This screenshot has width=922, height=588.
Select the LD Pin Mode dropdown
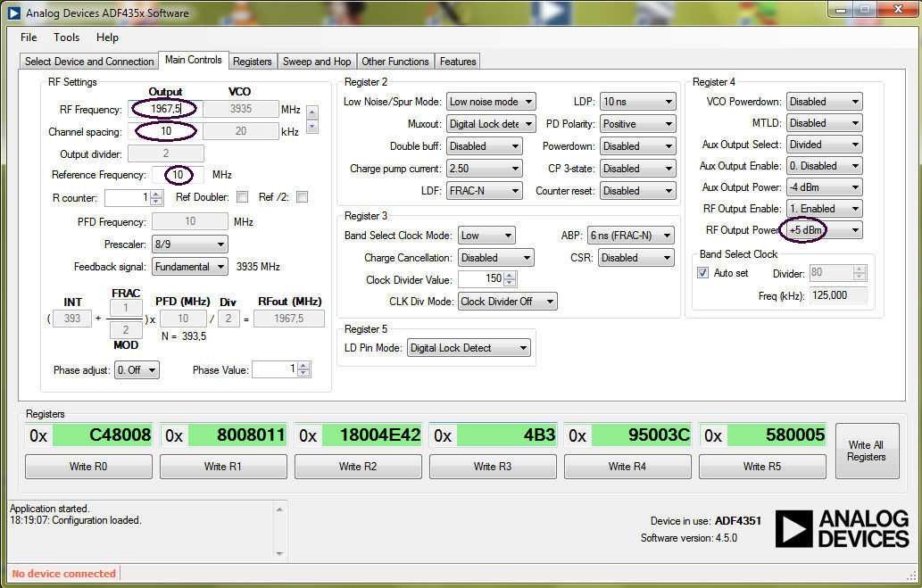[x=469, y=348]
